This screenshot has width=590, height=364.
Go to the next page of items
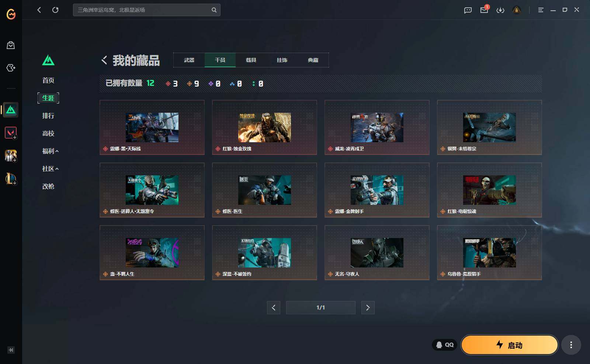[368, 308]
